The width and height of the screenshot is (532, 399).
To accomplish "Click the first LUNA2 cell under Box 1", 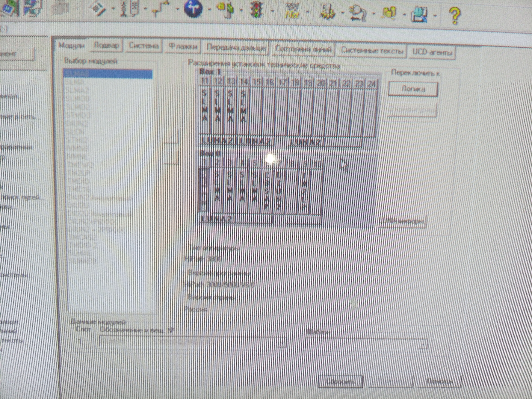I will point(218,141).
